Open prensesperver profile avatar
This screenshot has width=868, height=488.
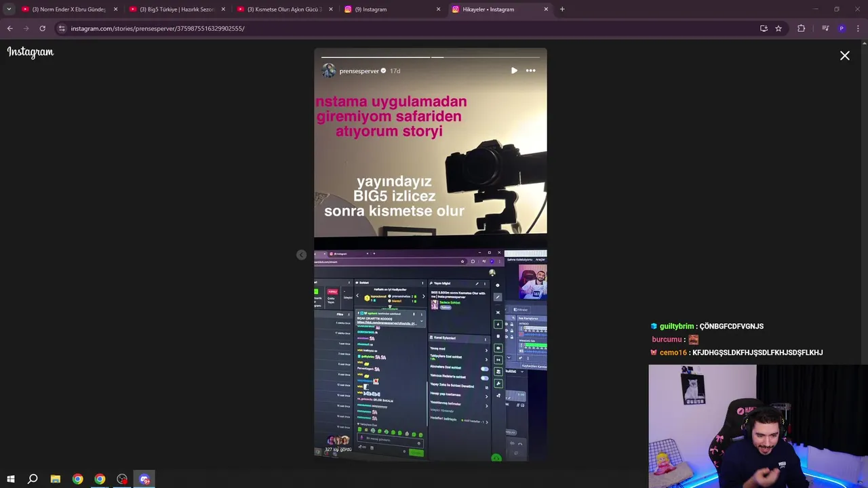pos(329,70)
